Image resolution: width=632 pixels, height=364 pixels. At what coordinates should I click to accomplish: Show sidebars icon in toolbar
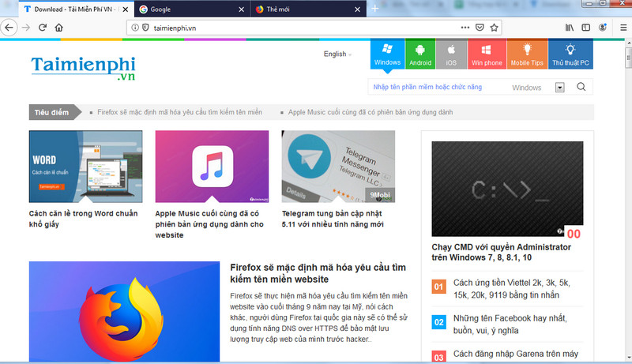tap(585, 28)
